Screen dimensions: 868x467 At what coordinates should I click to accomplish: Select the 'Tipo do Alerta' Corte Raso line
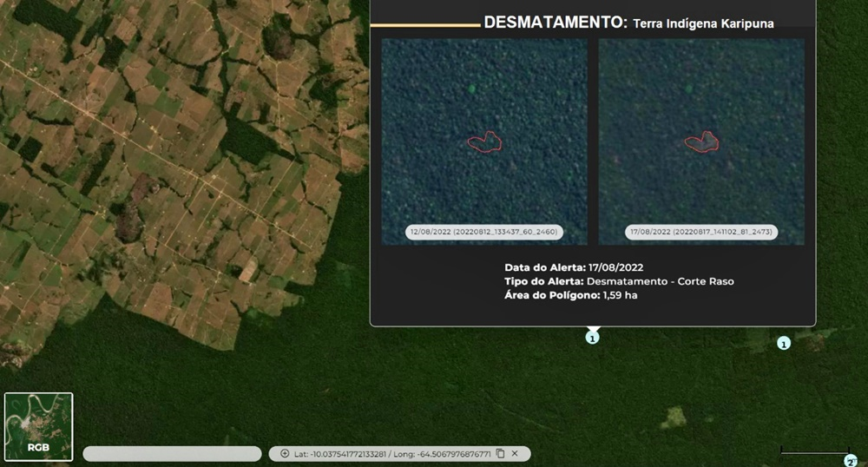pyautogui.click(x=619, y=281)
